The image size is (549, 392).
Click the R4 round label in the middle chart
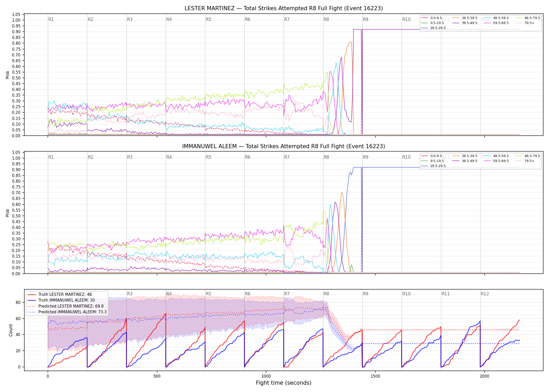(x=169, y=157)
